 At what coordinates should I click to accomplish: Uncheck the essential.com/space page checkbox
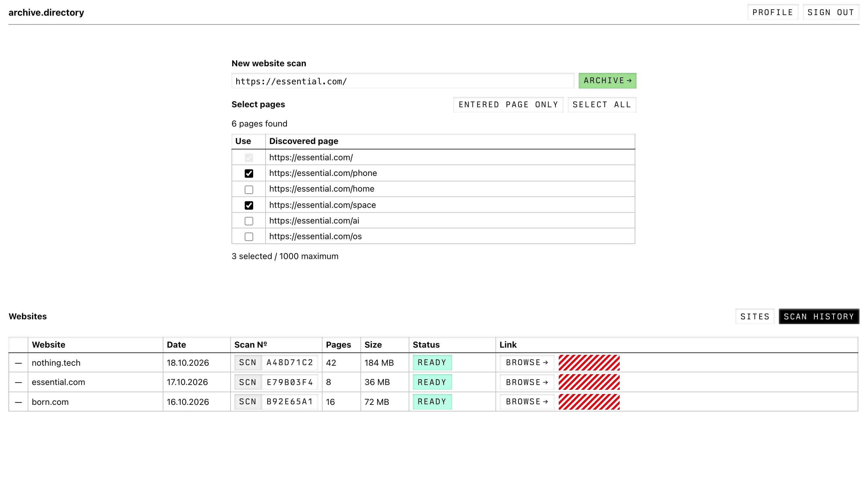(x=249, y=205)
